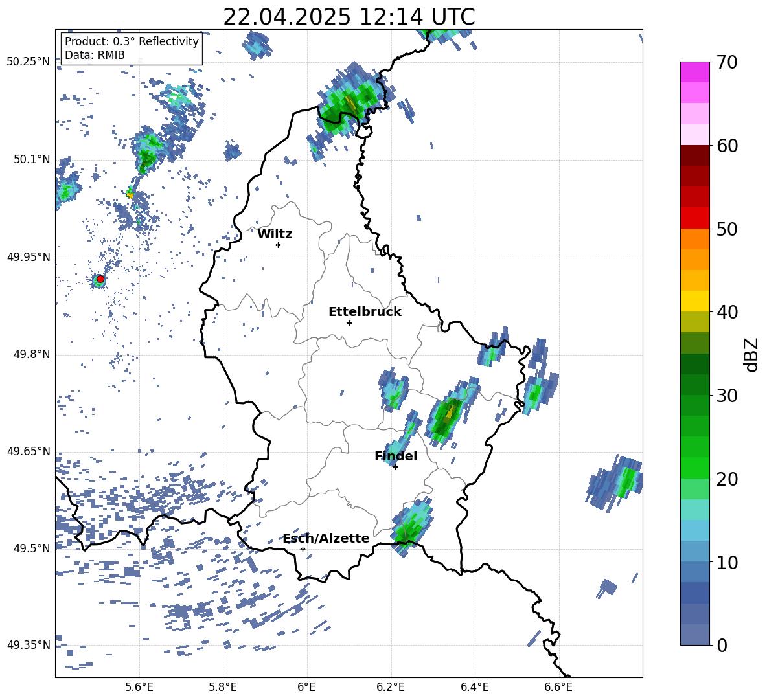
Task: Click the 50.1°N latitude tick label
Action: pyautogui.click(x=32, y=159)
